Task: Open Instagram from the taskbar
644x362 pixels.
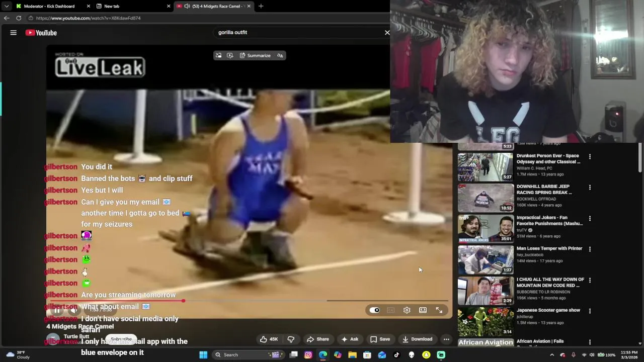Action: [308, 355]
